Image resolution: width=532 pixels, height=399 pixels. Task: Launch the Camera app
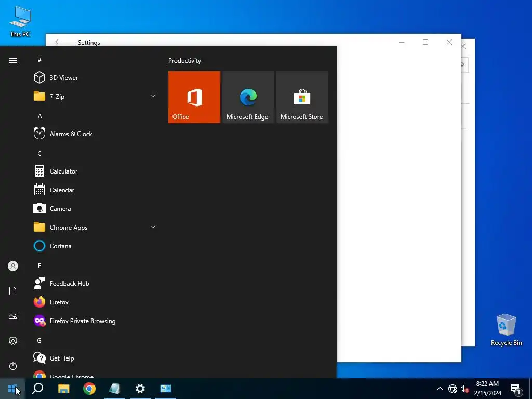click(95, 209)
